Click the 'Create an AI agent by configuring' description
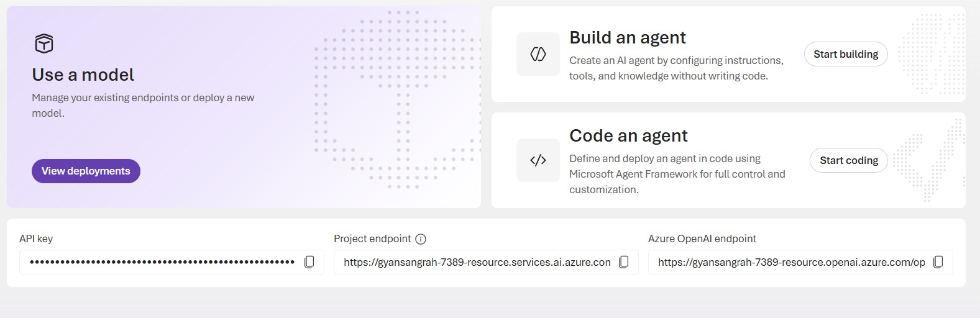Viewport: 980px width, 318px height. pyautogui.click(x=676, y=68)
